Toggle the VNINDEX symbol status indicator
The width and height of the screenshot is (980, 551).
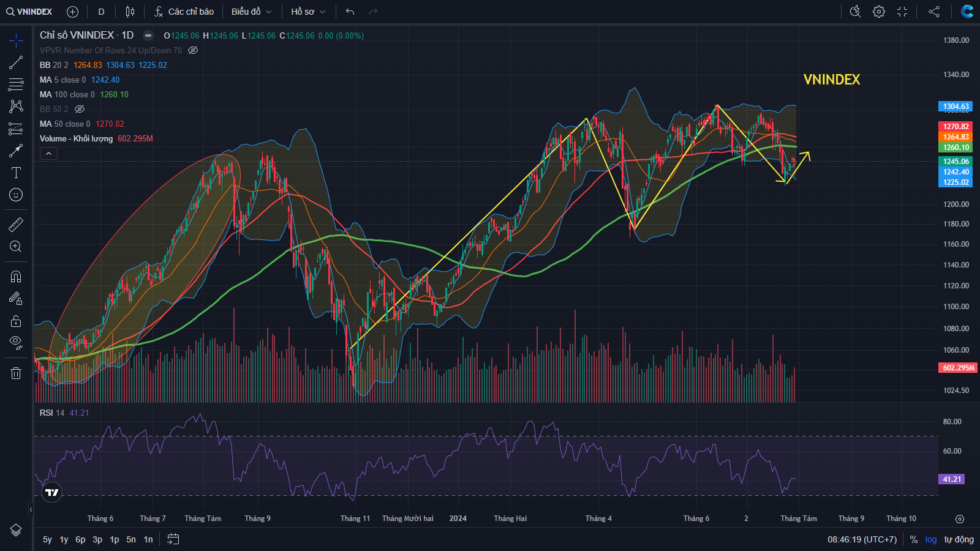click(x=148, y=36)
